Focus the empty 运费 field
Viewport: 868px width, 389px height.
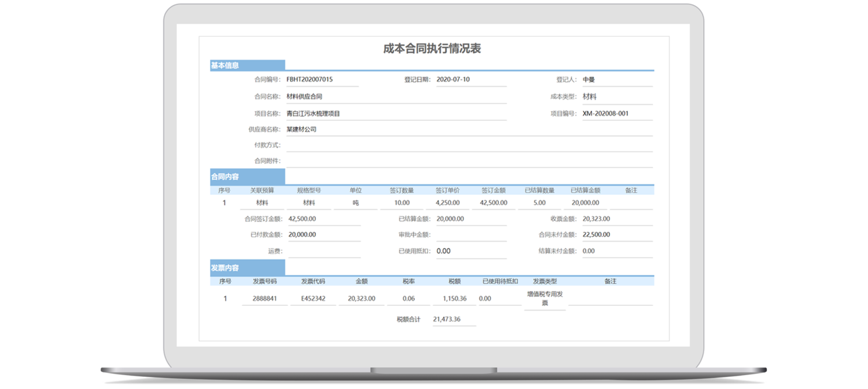(x=324, y=251)
